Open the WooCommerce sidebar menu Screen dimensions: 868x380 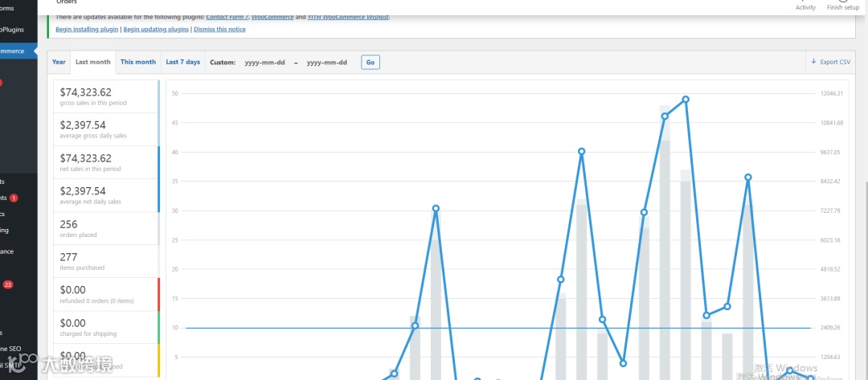pyautogui.click(x=18, y=51)
